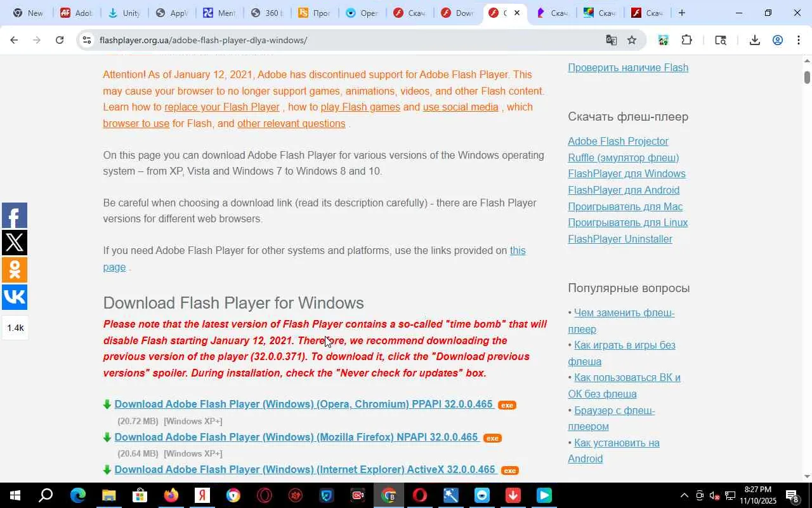This screenshot has width=812, height=508.
Task: Open 'Браузер с флеш-плеером' question link
Action: click(611, 418)
